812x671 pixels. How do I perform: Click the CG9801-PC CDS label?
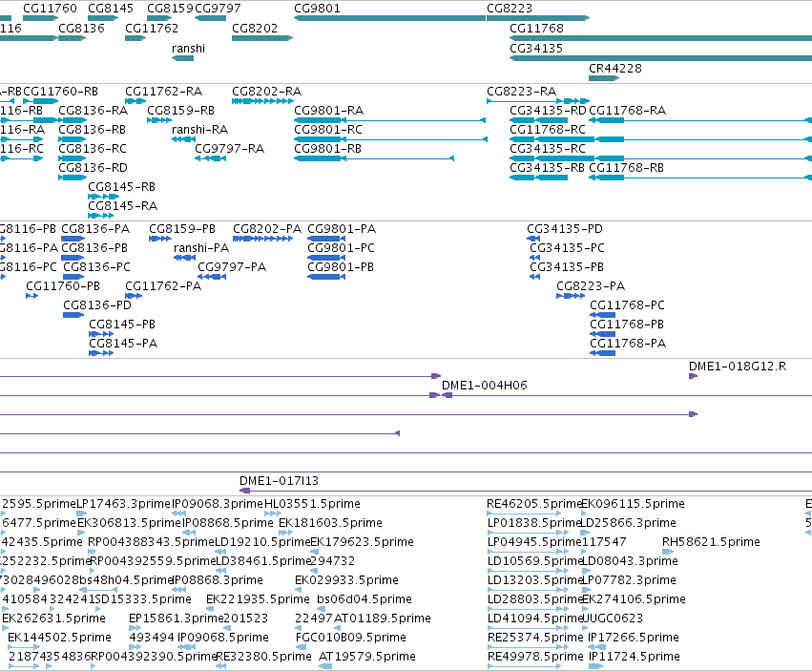tap(341, 249)
